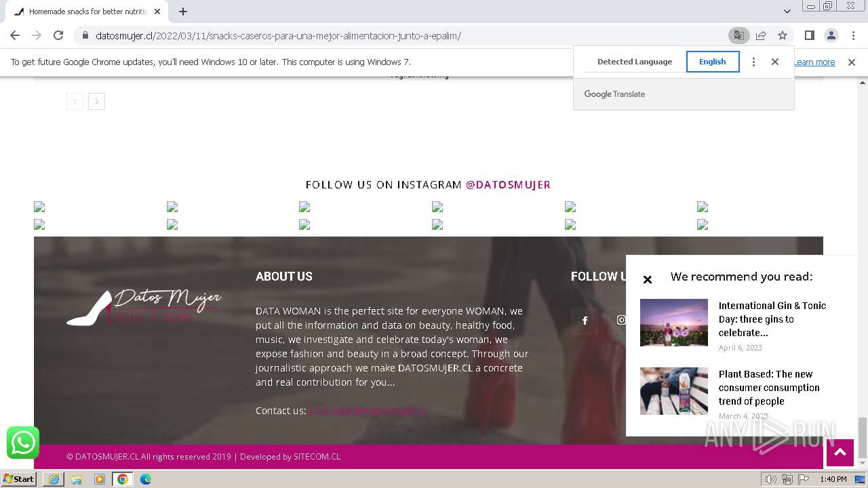
Task: Visit the Instagram social icon
Action: point(620,321)
